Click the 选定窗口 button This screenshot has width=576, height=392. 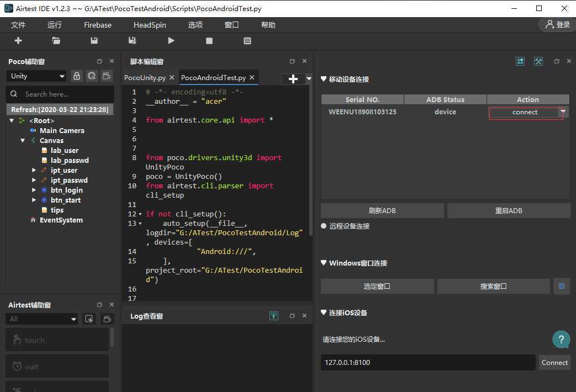point(377,286)
